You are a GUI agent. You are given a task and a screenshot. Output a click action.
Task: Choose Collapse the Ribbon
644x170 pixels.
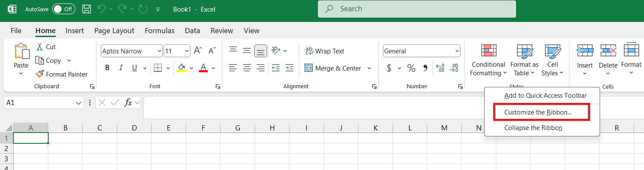pos(533,128)
